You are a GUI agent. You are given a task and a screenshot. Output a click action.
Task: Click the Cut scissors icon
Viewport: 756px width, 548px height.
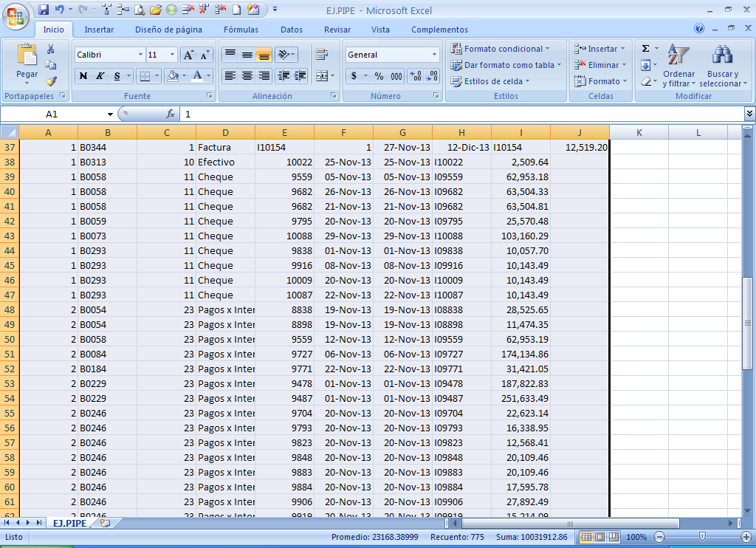pos(50,49)
